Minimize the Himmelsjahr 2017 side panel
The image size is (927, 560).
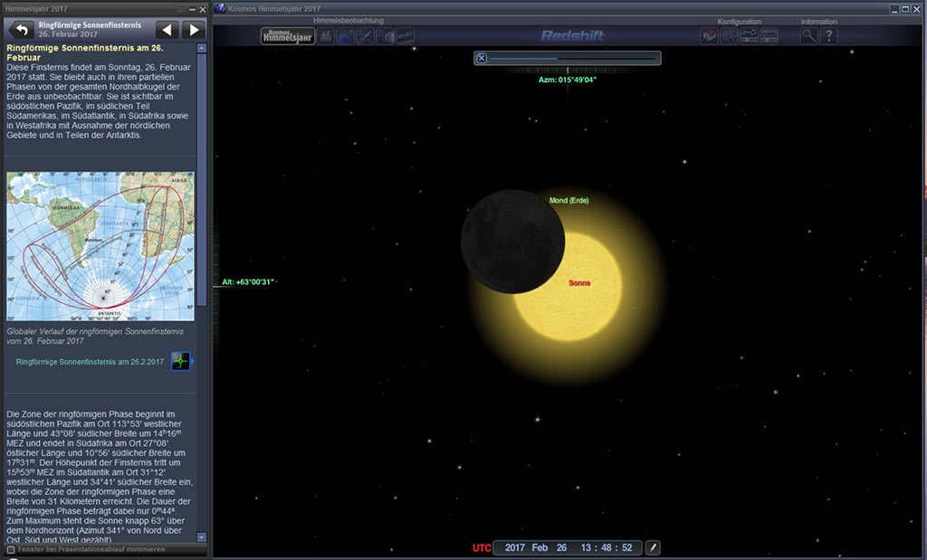192,9
